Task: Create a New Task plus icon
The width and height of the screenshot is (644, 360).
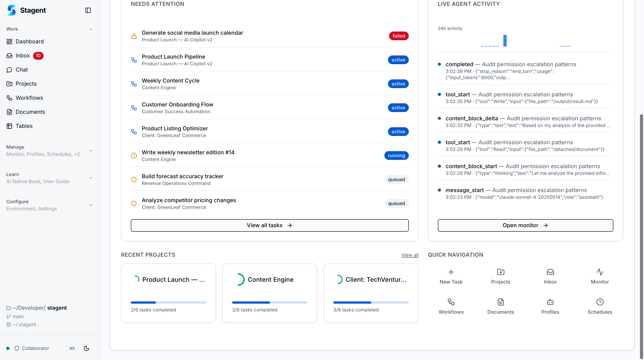Action: 451,272
